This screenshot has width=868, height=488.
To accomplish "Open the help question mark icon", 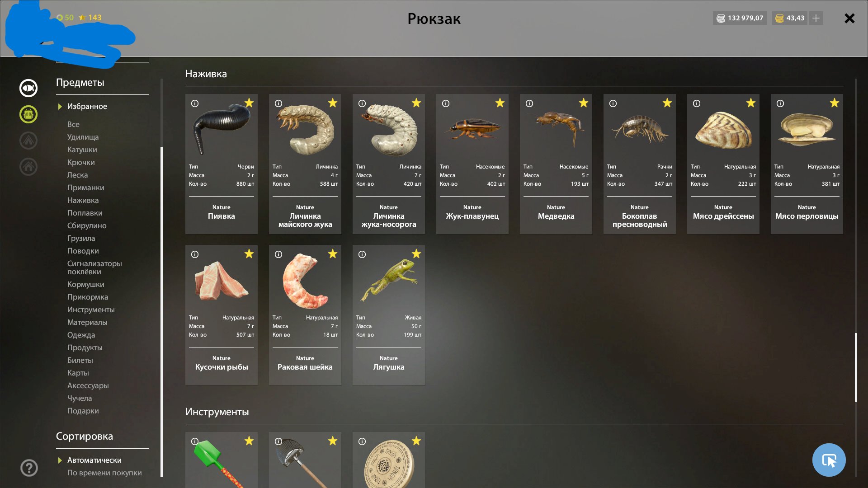I will [29, 468].
